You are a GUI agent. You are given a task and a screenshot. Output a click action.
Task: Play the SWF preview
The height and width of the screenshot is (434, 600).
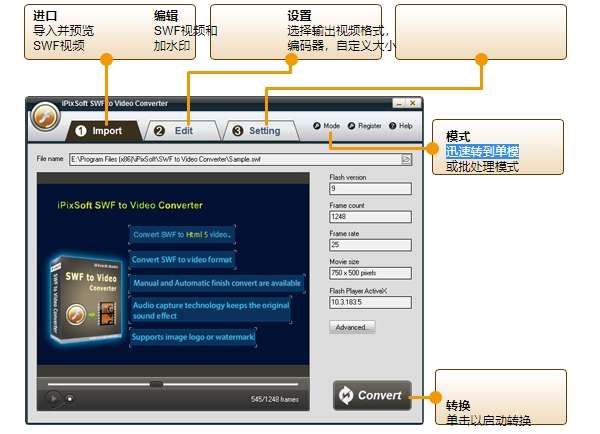pyautogui.click(x=53, y=398)
